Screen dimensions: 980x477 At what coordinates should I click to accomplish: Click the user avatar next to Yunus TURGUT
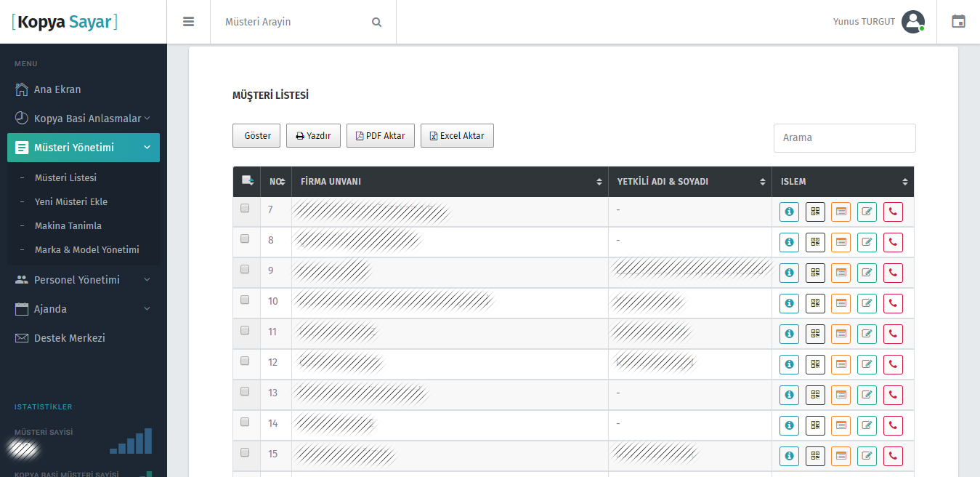tap(912, 22)
